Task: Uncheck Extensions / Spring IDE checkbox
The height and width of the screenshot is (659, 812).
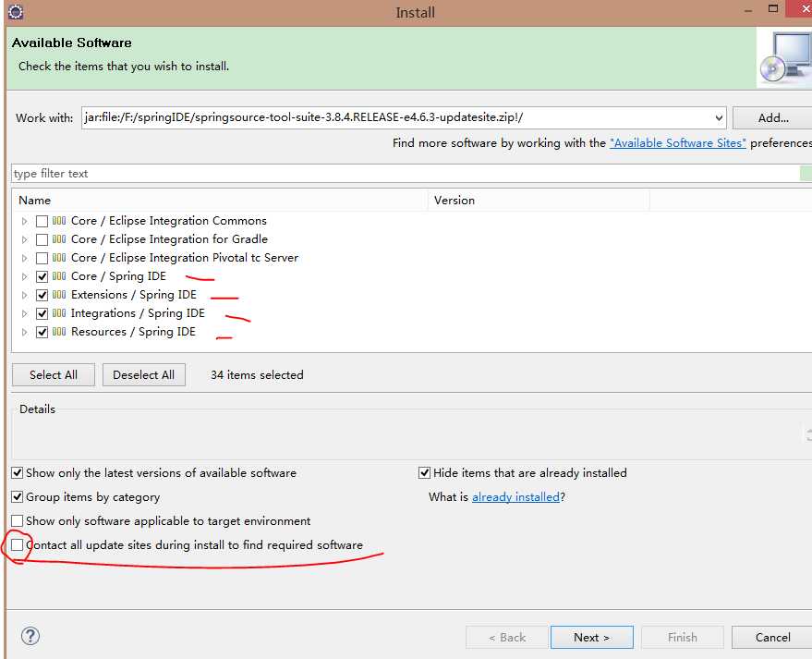Action: (x=42, y=296)
